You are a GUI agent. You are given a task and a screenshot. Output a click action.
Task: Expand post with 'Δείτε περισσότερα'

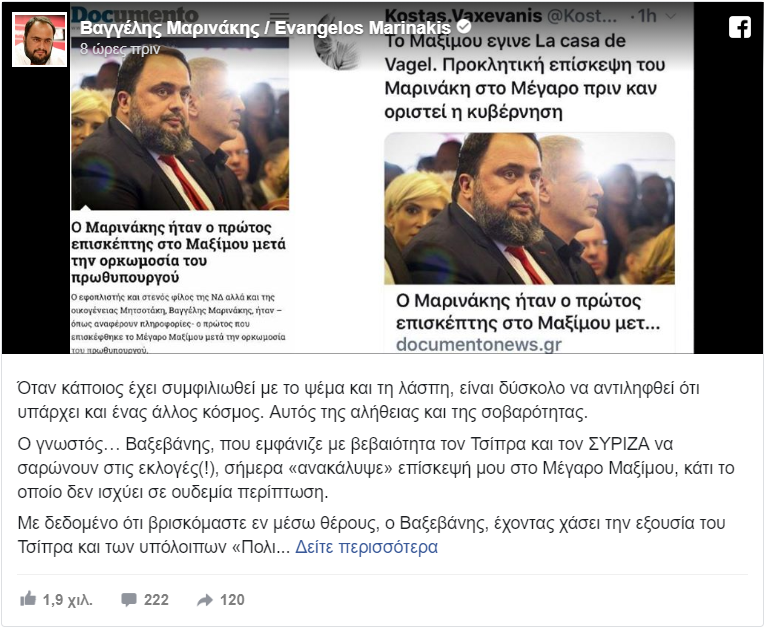pos(366,547)
